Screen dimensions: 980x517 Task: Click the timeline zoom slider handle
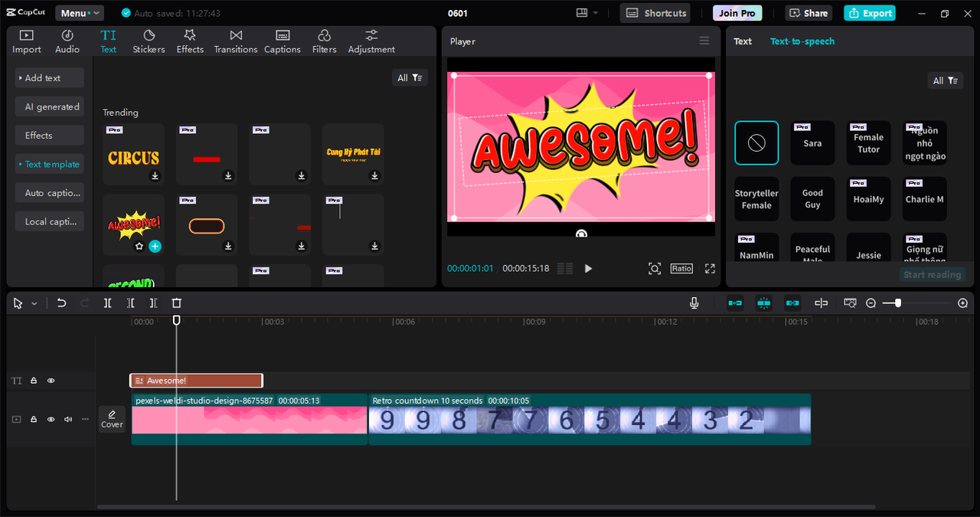[x=898, y=303]
